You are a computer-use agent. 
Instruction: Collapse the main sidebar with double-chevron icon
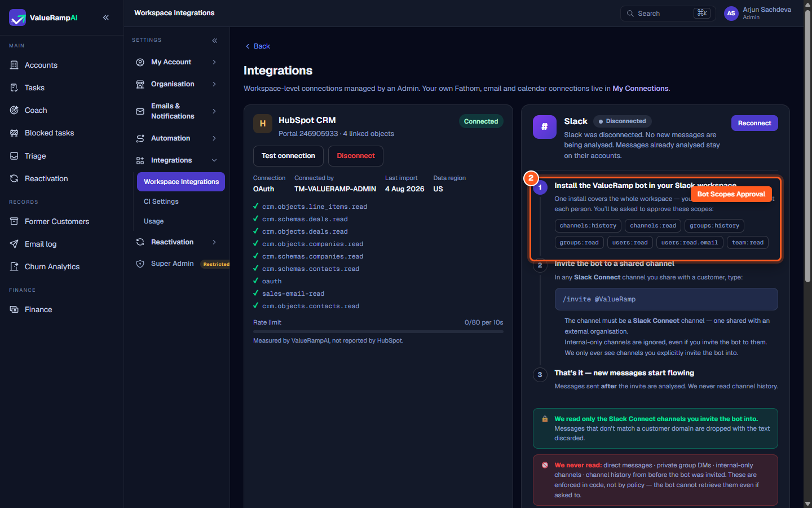pos(106,17)
